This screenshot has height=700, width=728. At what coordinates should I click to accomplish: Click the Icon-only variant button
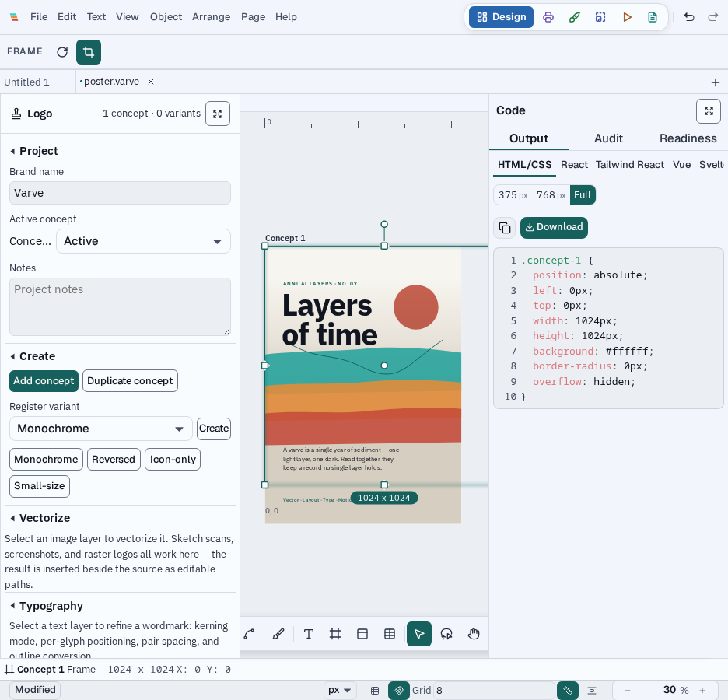tap(173, 460)
